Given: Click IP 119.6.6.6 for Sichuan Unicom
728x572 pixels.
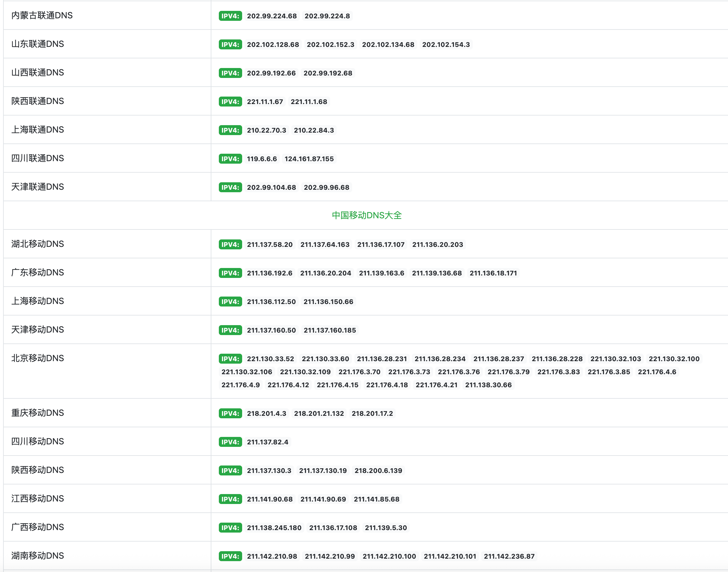Looking at the screenshot, I should pos(262,159).
